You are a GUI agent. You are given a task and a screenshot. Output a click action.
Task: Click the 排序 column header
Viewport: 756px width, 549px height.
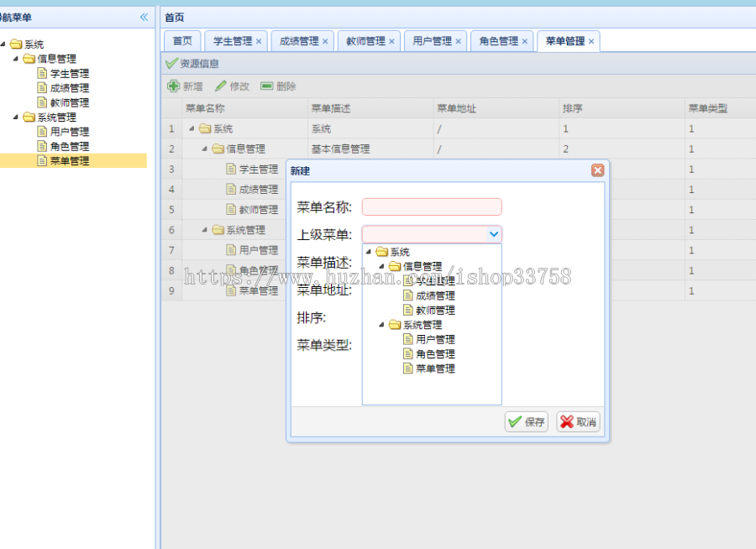click(622, 108)
